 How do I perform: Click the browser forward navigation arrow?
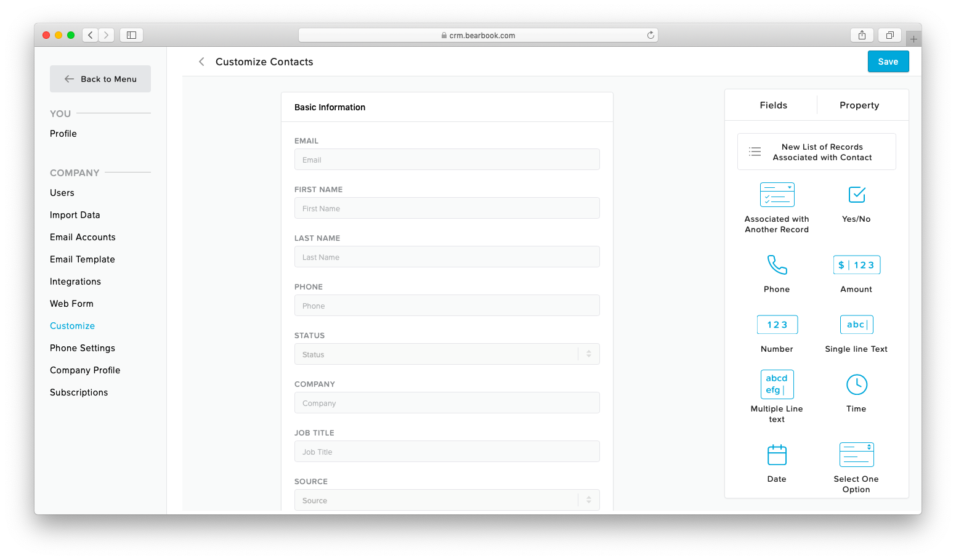pyautogui.click(x=107, y=35)
